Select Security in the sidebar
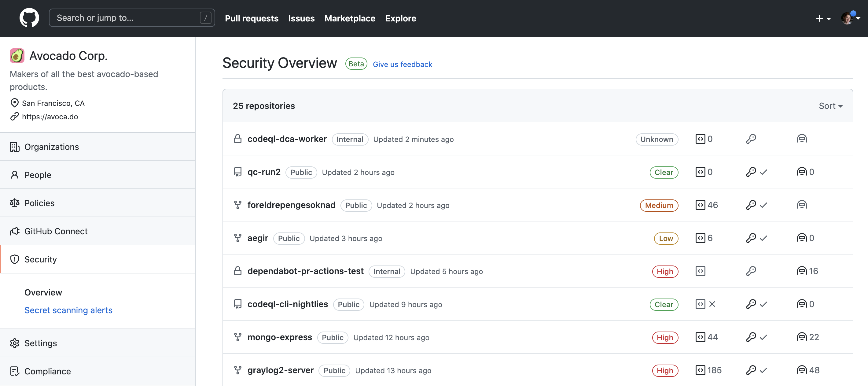Screen dimensions: 868x386 [98, 259]
